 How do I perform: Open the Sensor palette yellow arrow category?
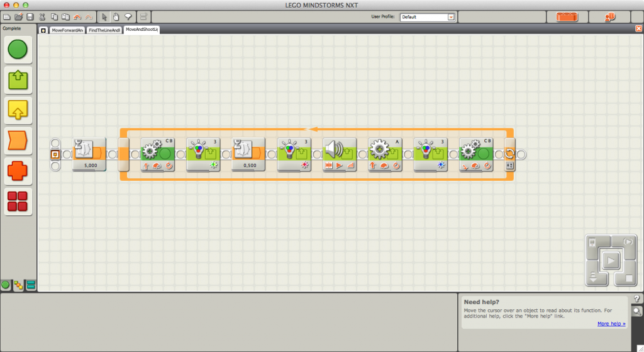coord(18,110)
